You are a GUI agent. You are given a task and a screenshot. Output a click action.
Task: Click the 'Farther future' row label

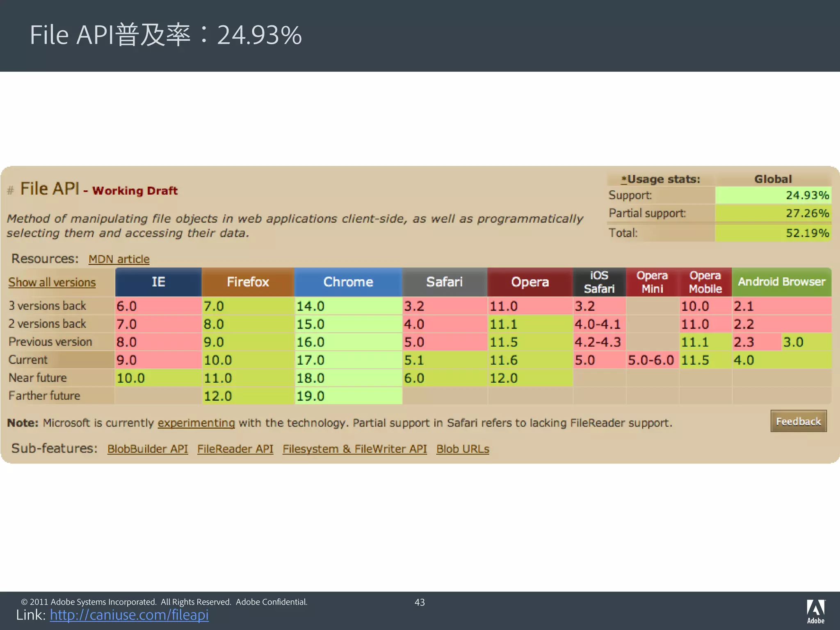coord(44,395)
